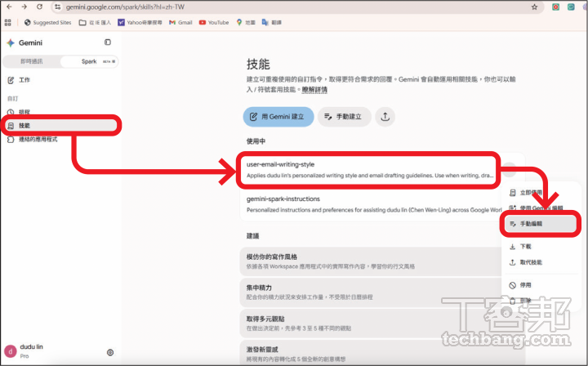Open the 翻譯 Translate bookmark

click(272, 23)
